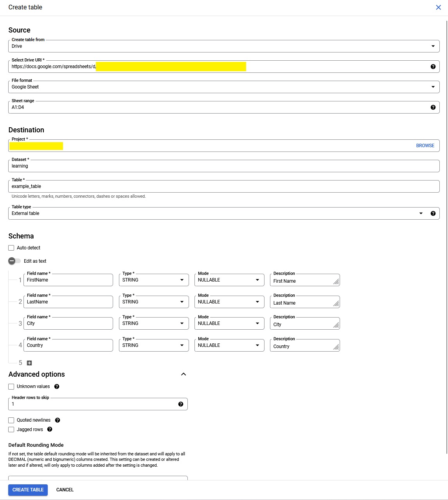Image resolution: width=448 pixels, height=500 pixels.
Task: Open the Table type dropdown
Action: [224, 213]
